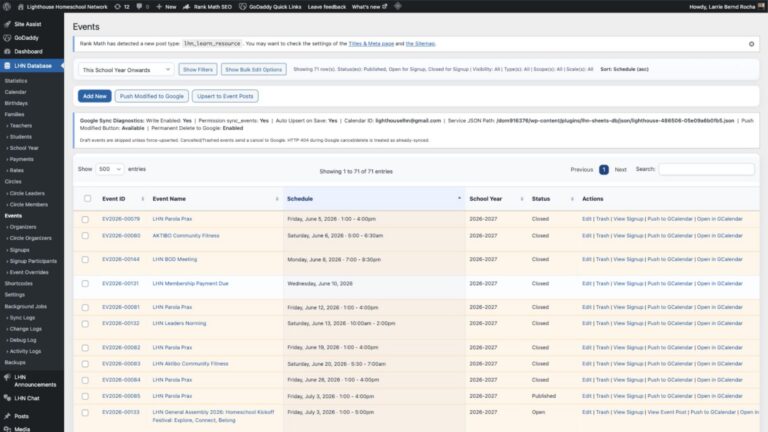768x432 pixels.
Task: Go to the Previous page
Action: [581, 169]
